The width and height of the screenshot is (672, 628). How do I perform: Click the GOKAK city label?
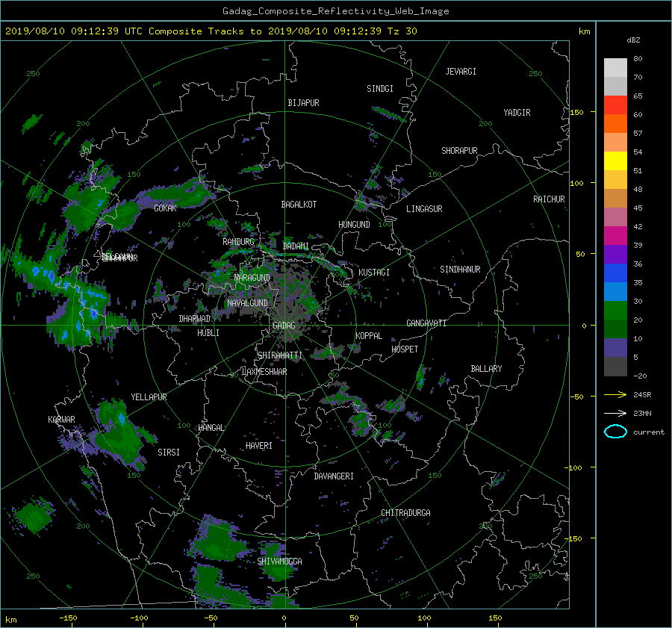pyautogui.click(x=166, y=208)
